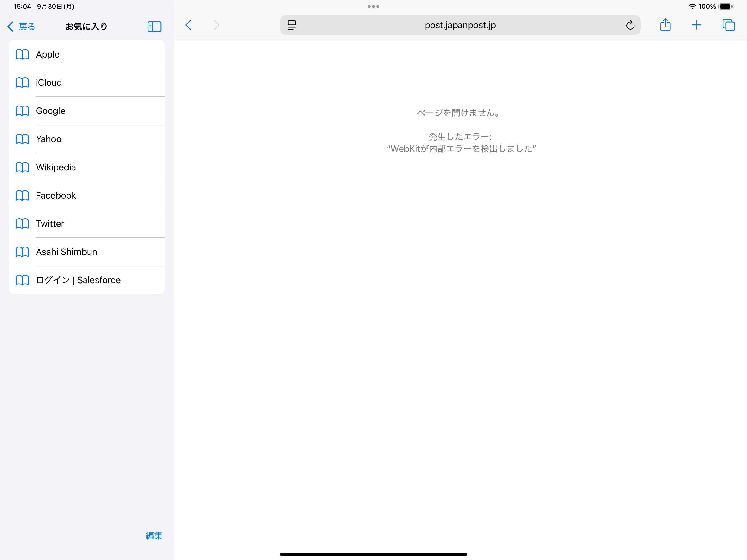Open the Asahi Shimbun bookmark
Image resolution: width=747 pixels, height=560 pixels.
pyautogui.click(x=87, y=252)
